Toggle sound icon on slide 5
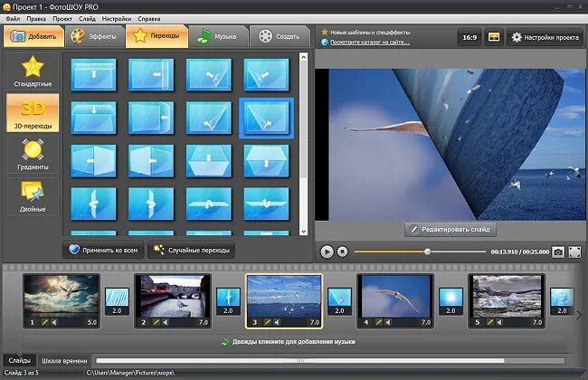Screen dimensions: 588x380 click(x=499, y=322)
